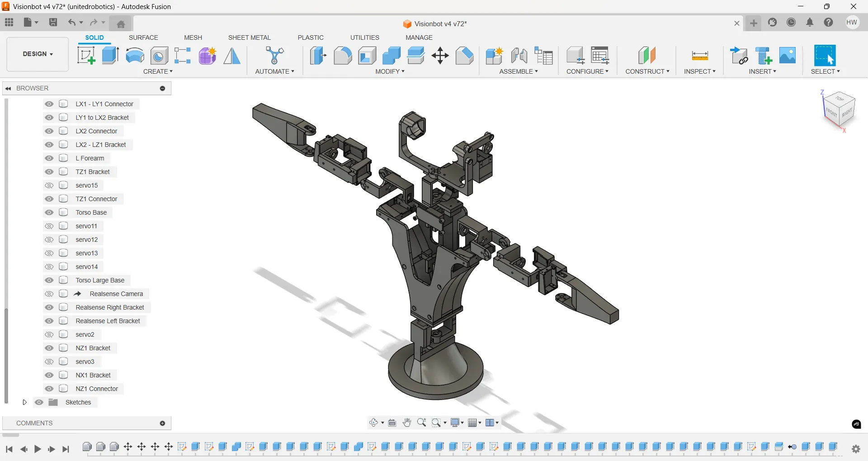868x461 pixels.
Task: Open the Joint tool in Assemble
Action: pyautogui.click(x=519, y=56)
